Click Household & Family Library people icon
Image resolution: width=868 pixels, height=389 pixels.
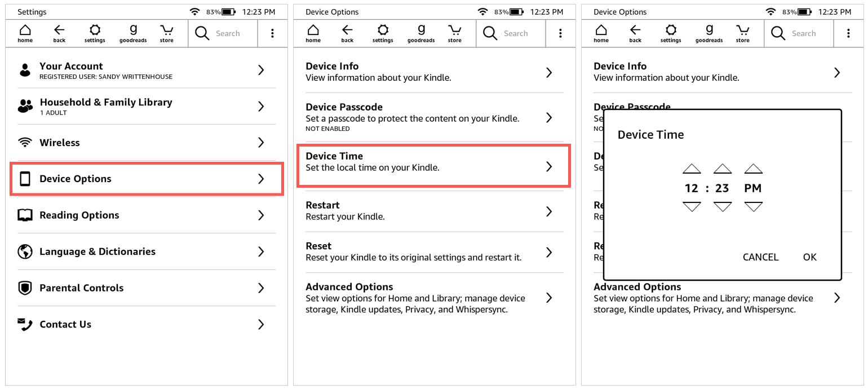click(25, 106)
